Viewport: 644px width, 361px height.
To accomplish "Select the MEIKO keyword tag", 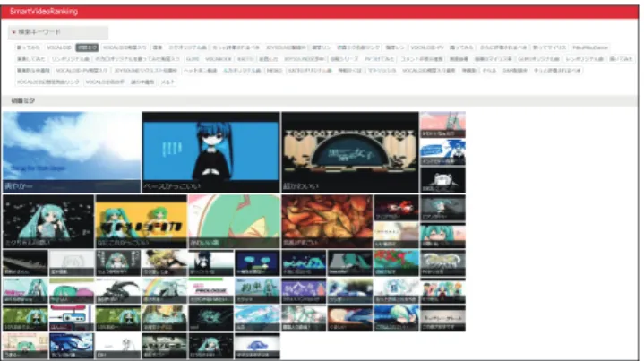I will pos(274,71).
